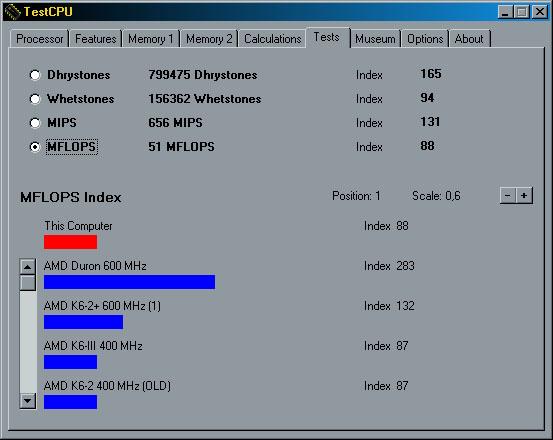Close the TestCPU window
The width and height of the screenshot is (553, 440).
click(x=540, y=12)
